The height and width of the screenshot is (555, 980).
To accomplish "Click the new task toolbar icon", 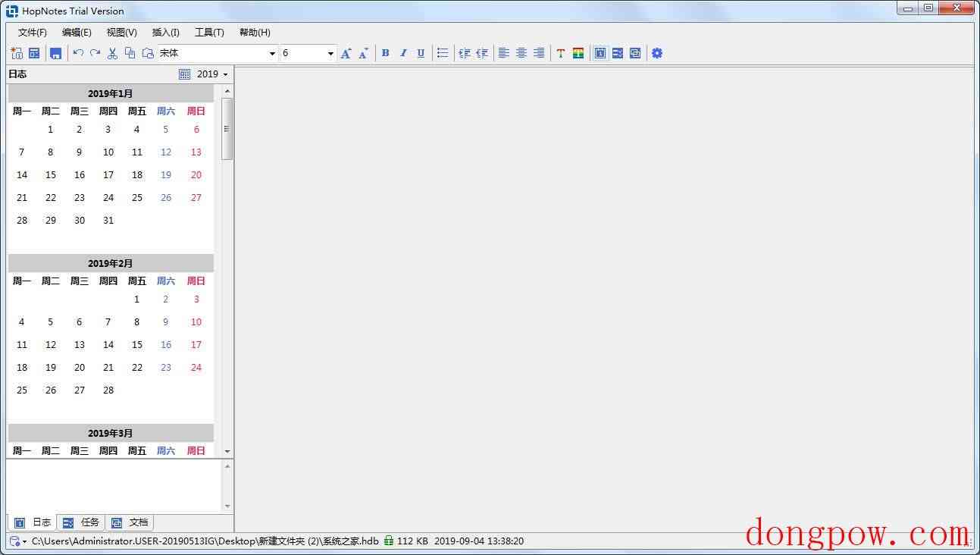I will pyautogui.click(x=34, y=53).
